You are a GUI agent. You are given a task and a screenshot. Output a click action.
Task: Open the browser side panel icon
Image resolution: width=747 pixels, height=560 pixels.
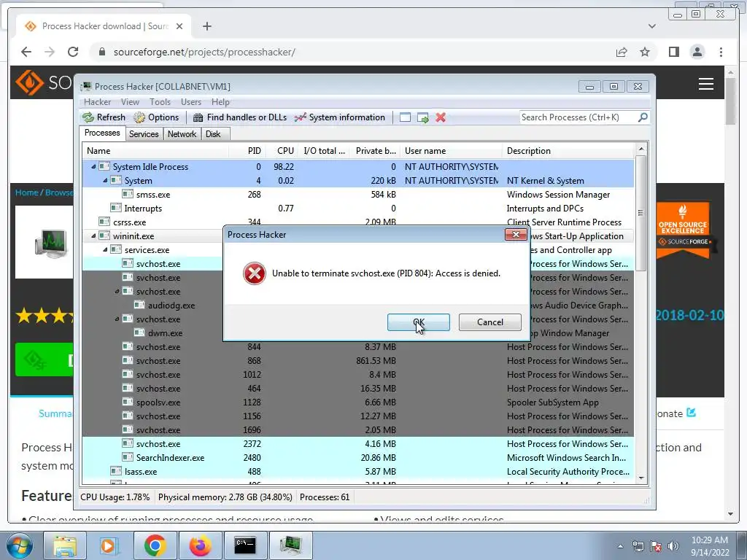tap(673, 52)
